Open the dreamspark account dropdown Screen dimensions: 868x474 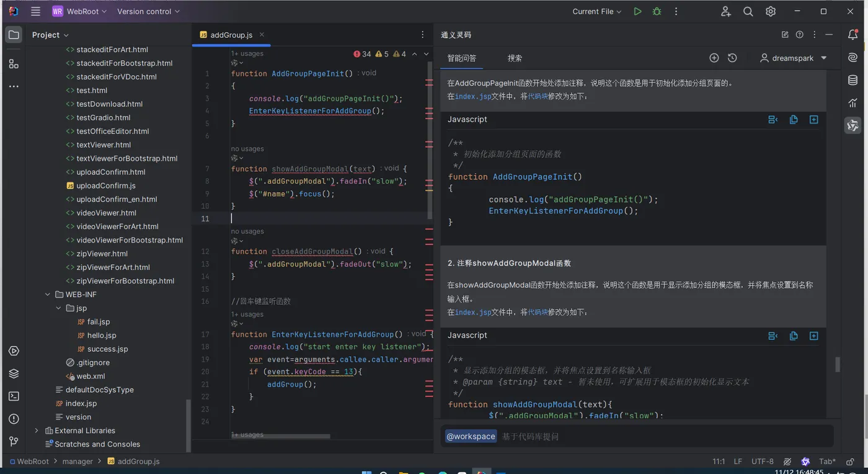(x=794, y=58)
